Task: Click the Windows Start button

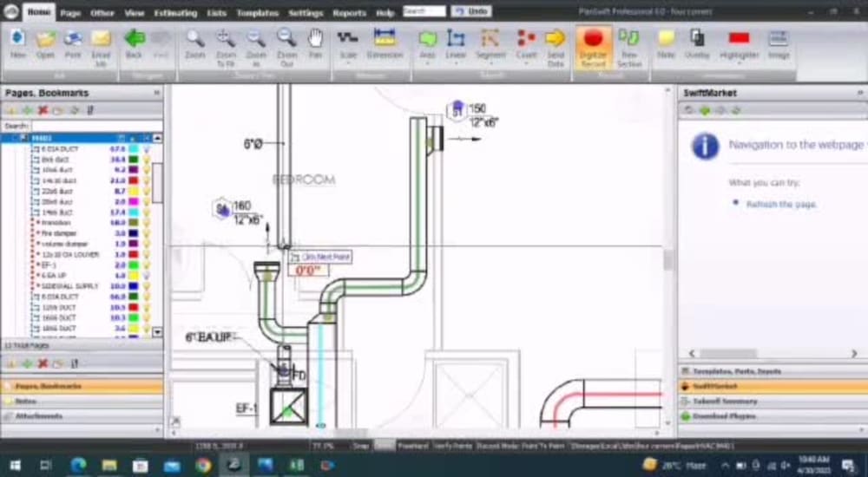Action: 15,466
